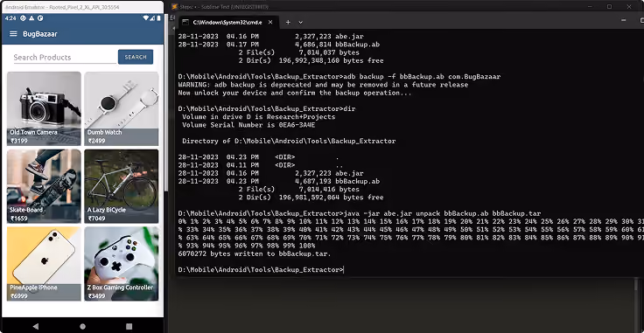Click the ₹6999 price label
The height and width of the screenshot is (333, 644).
[19, 295]
